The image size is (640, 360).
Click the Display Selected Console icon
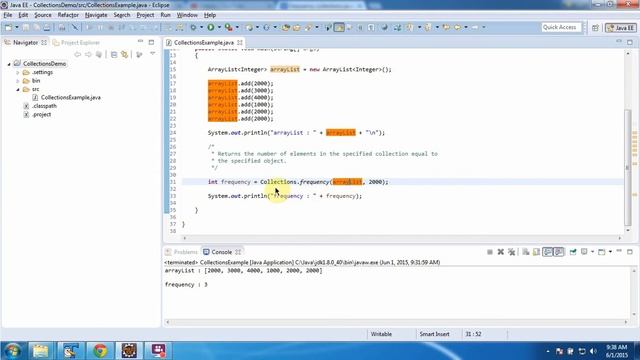(584, 252)
